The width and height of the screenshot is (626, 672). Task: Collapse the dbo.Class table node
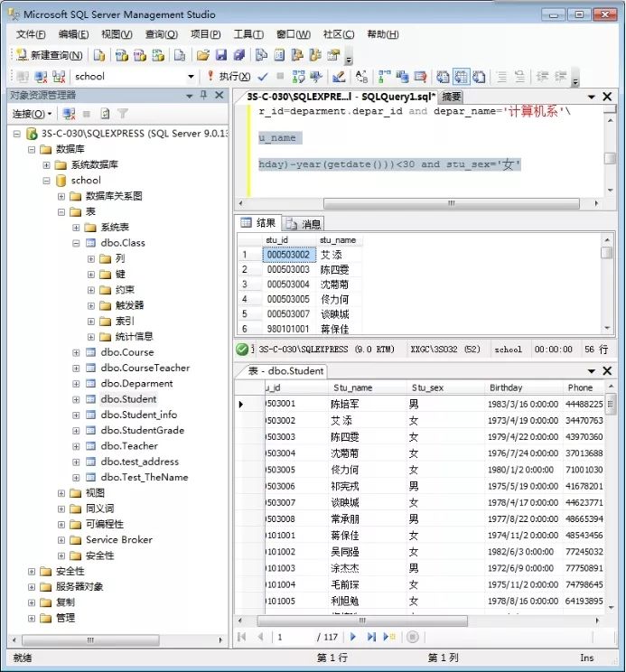click(x=76, y=244)
